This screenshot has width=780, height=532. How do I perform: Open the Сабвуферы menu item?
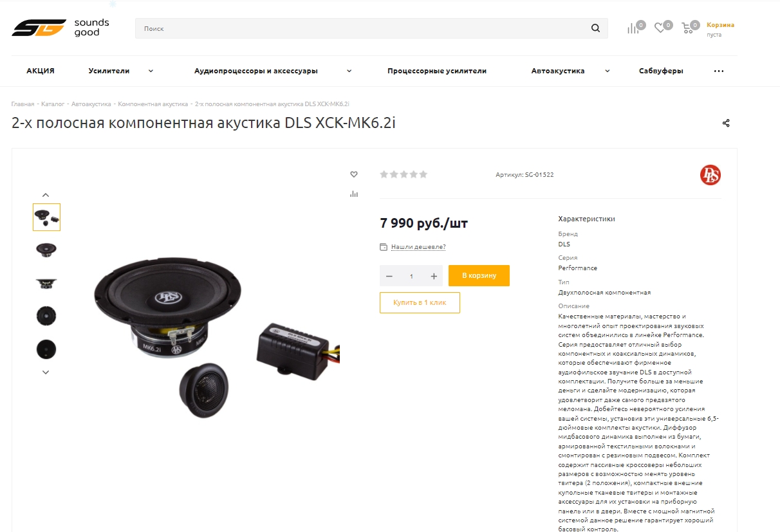tap(661, 71)
